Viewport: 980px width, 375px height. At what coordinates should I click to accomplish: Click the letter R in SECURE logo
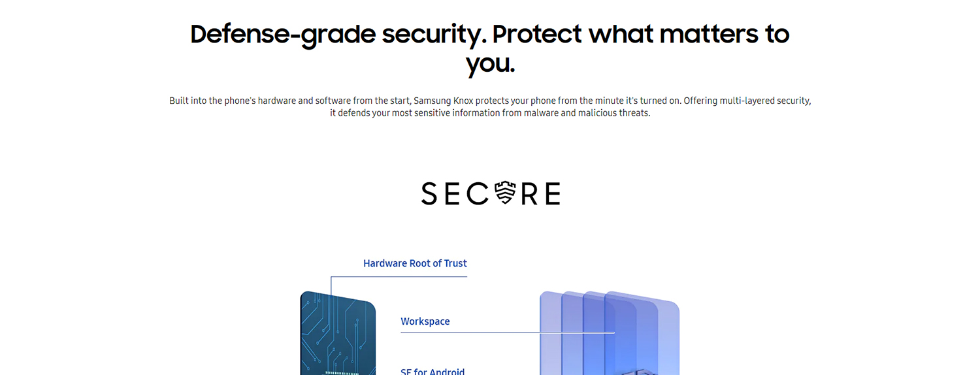click(x=529, y=194)
